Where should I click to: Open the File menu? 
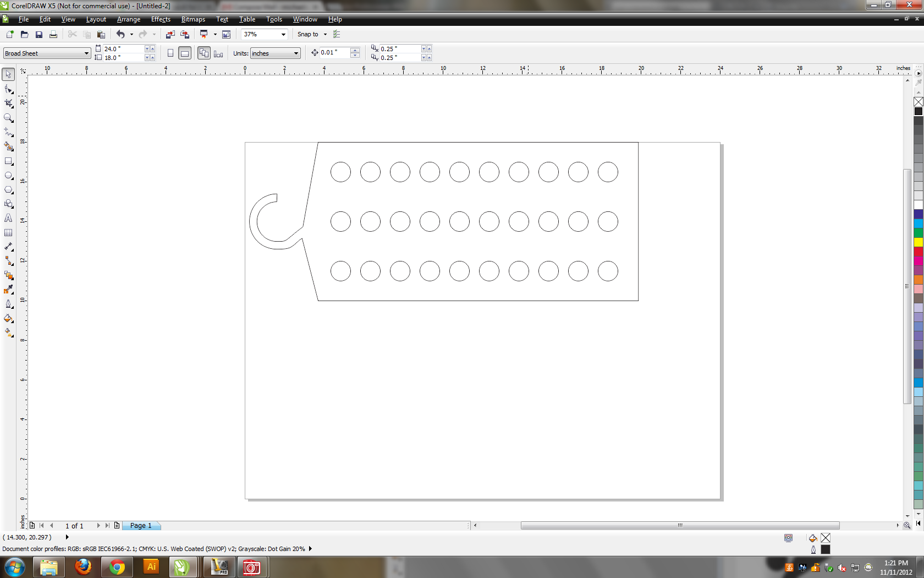point(23,19)
